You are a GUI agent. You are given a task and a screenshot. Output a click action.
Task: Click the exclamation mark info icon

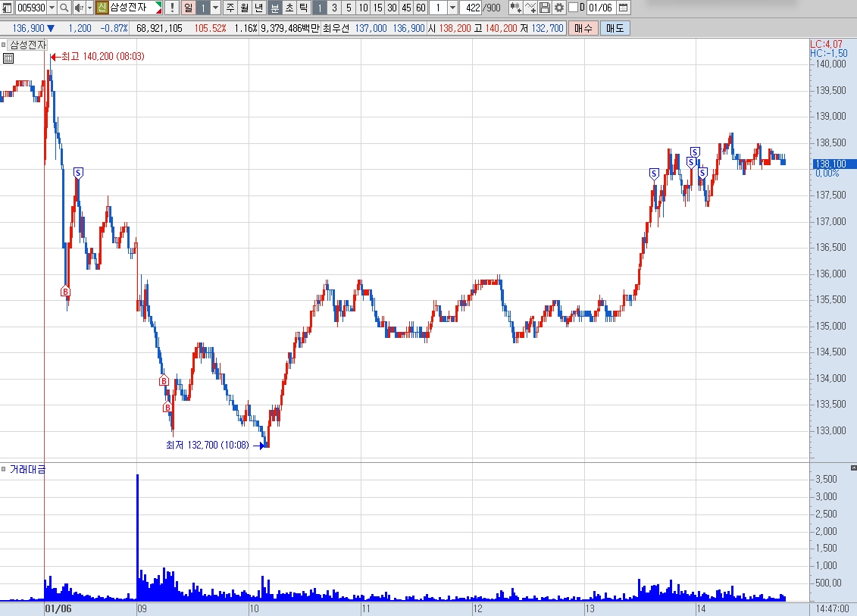pyautogui.click(x=172, y=8)
